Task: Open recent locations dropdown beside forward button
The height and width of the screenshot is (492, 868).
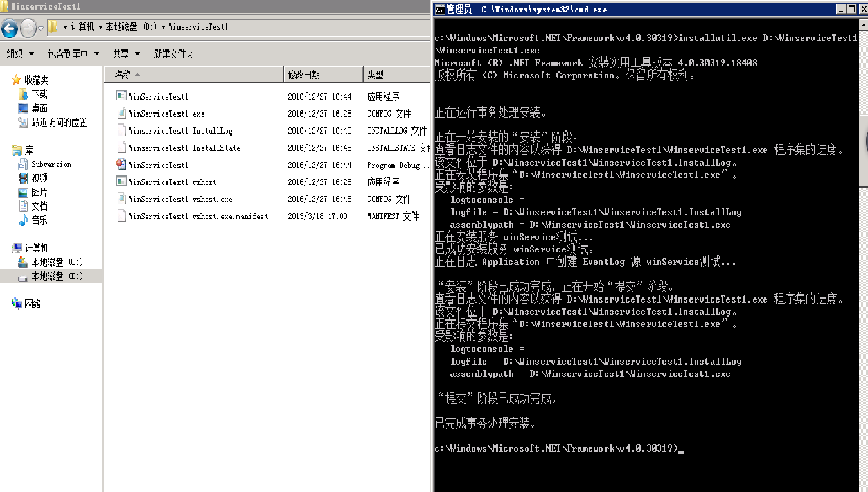Action: pyautogui.click(x=40, y=28)
